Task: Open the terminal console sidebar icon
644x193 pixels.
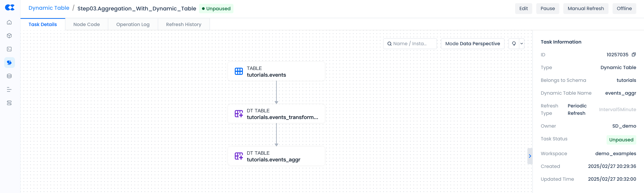Action: click(9, 49)
